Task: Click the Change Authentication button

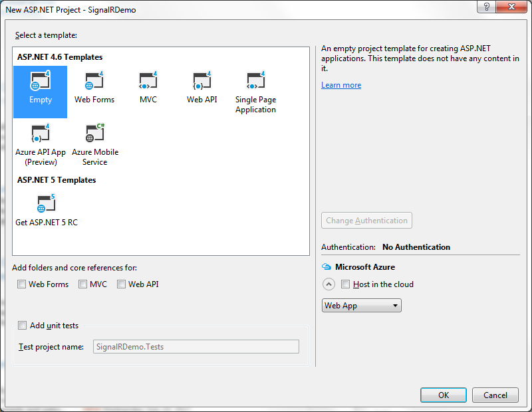Action: [x=367, y=221]
